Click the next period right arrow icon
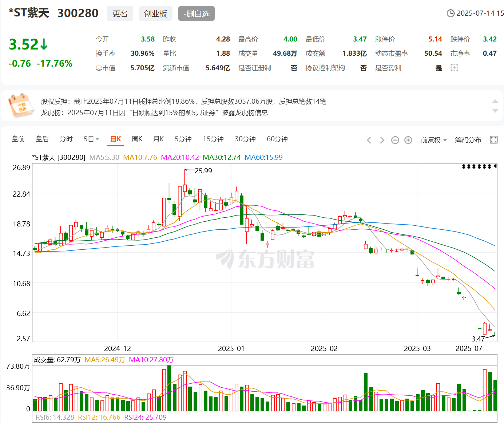 [382, 140]
